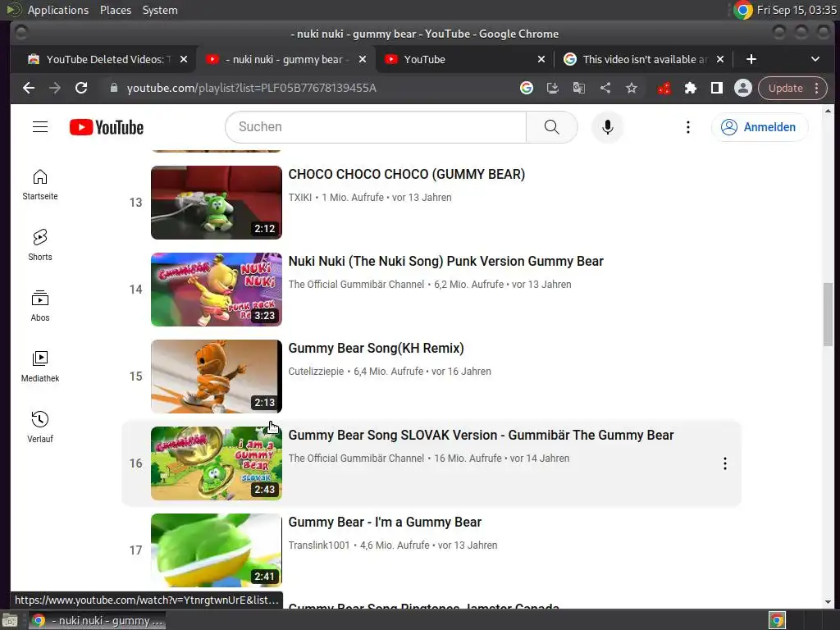Click Chrome icon in bottom-right panel
The height and width of the screenshot is (630, 840).
click(777, 620)
